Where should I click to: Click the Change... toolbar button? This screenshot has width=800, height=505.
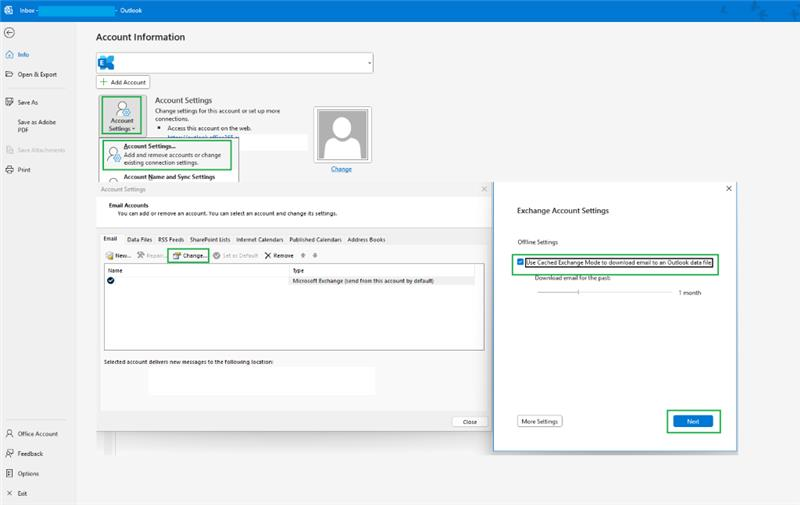(x=189, y=256)
